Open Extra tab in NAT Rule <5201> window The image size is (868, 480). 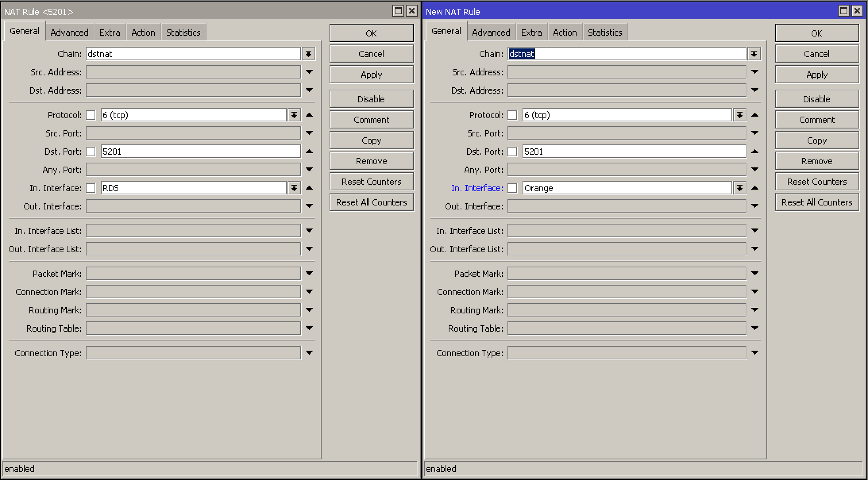[x=110, y=33]
